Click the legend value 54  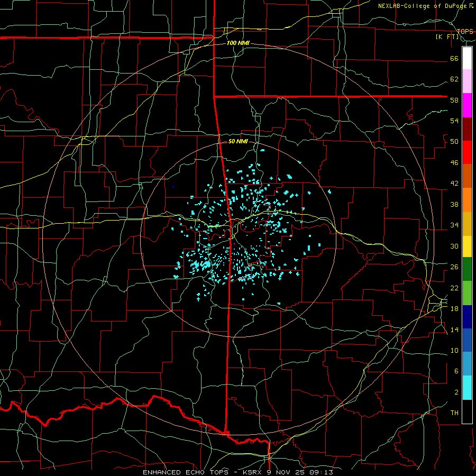click(454, 121)
